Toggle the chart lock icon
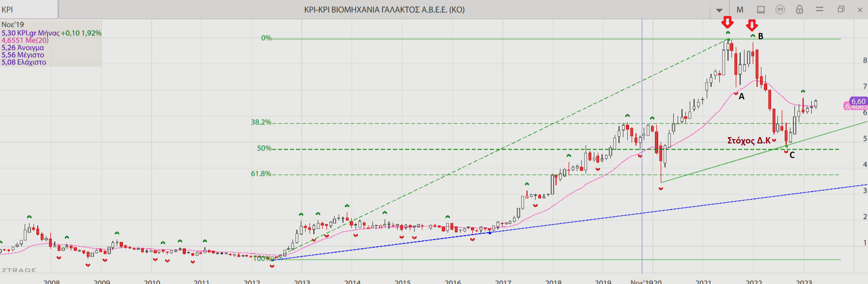The image size is (868, 284). [799, 9]
